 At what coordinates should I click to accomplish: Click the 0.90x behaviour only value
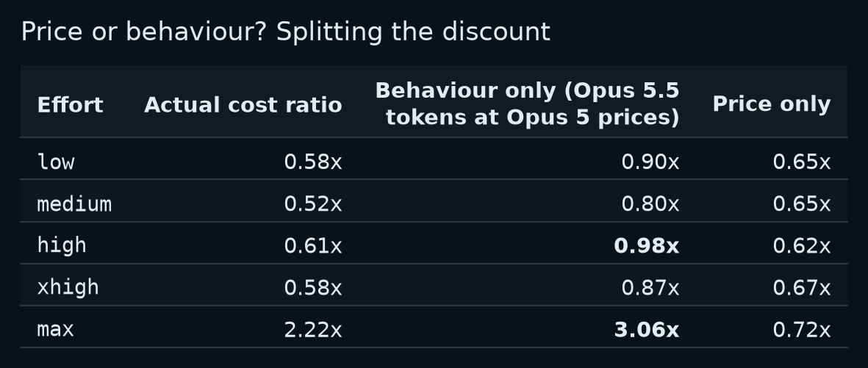[x=650, y=162]
